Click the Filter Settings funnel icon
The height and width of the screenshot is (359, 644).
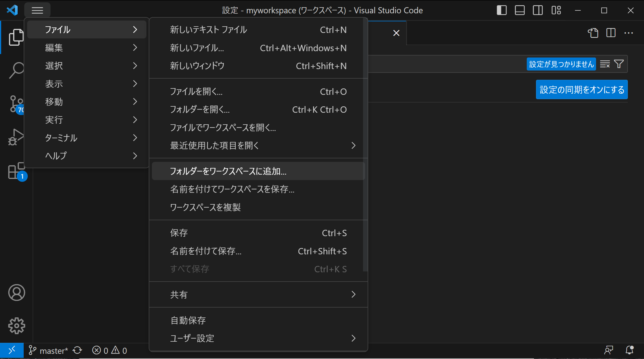(619, 64)
